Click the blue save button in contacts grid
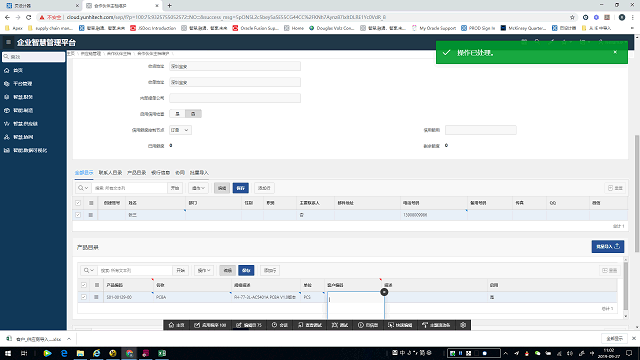This screenshot has height=360, width=640. tap(240, 188)
